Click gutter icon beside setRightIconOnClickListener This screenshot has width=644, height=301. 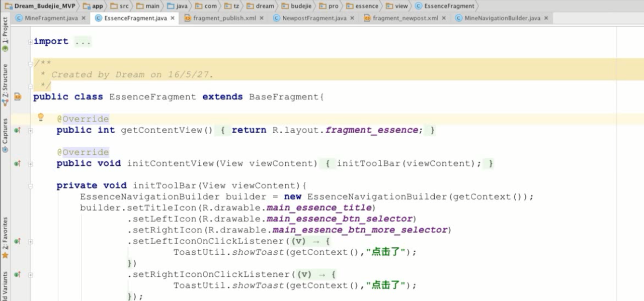pos(18,274)
